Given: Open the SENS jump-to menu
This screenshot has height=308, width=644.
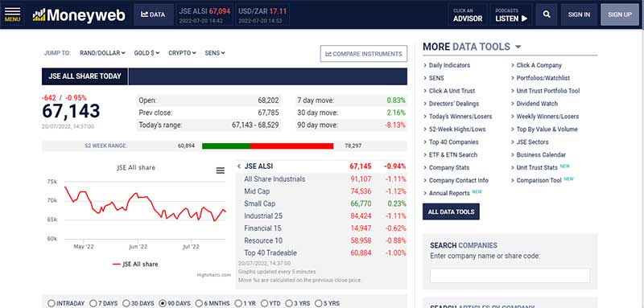Looking at the screenshot, I should (x=215, y=53).
